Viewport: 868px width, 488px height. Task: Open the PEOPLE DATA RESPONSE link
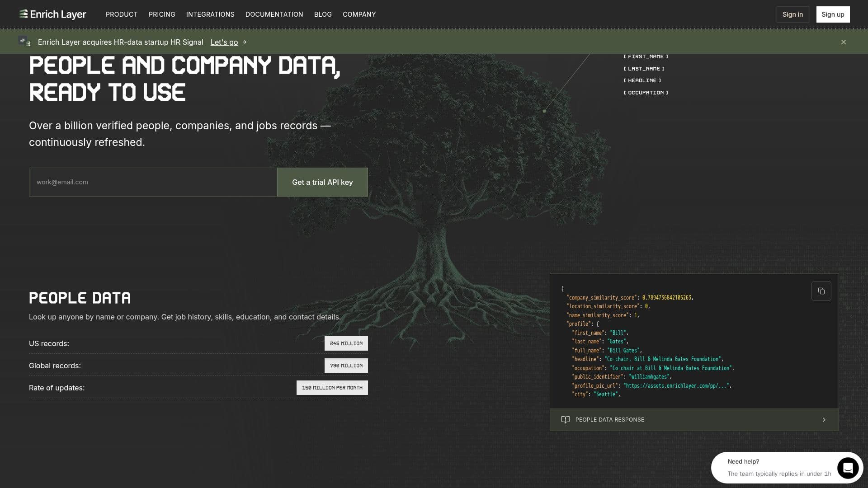(694, 420)
